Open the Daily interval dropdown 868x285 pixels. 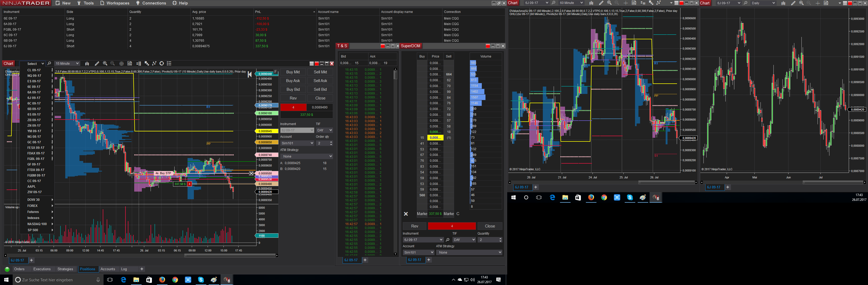(x=763, y=3)
